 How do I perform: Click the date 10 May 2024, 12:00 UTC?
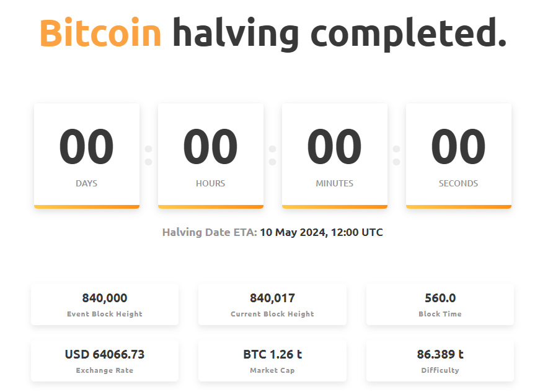pyautogui.click(x=321, y=232)
